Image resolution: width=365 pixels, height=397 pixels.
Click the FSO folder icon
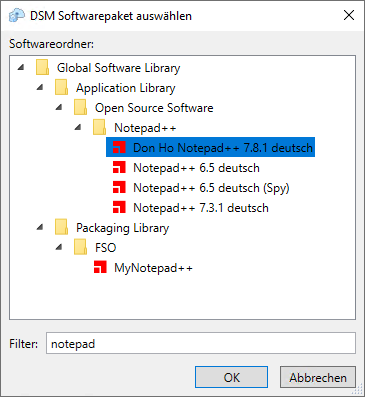pyautogui.click(x=81, y=247)
